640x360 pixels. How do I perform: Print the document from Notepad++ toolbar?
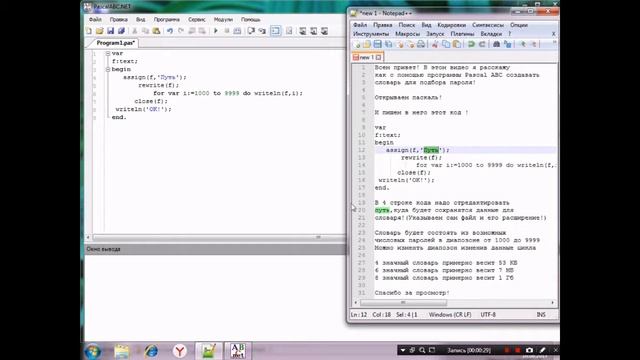pos(421,44)
